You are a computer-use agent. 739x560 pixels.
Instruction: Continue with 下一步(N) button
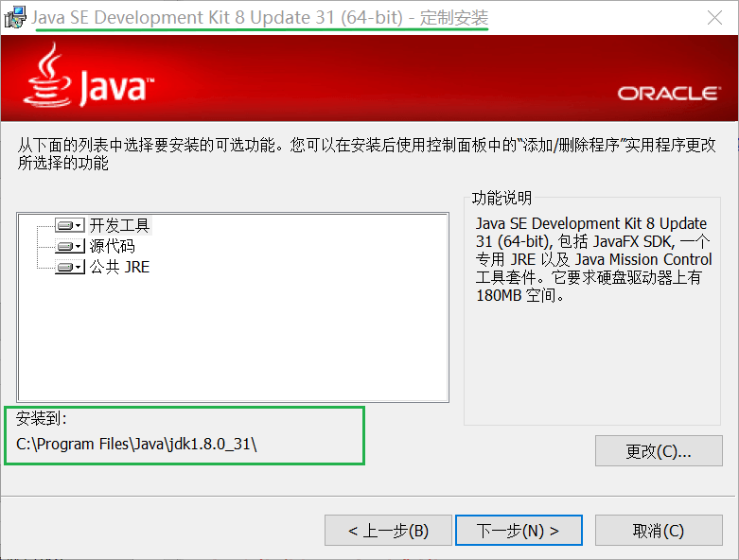[519, 531]
